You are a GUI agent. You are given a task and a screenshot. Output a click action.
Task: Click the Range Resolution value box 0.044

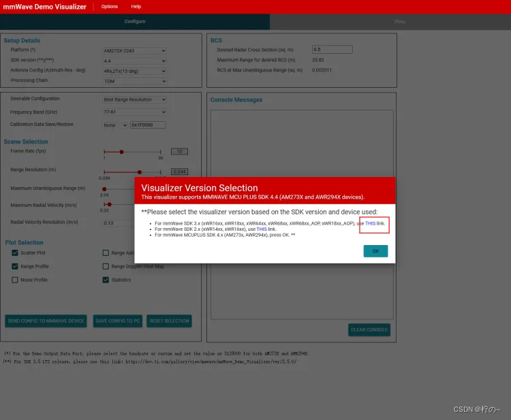(x=179, y=172)
